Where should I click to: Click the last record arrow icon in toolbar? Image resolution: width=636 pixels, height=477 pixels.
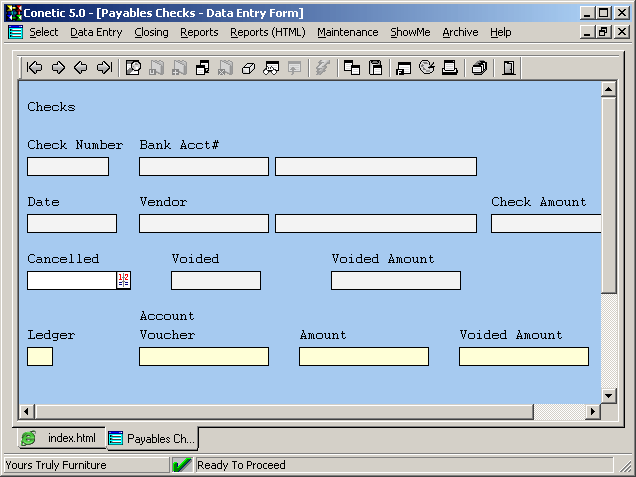[104, 68]
